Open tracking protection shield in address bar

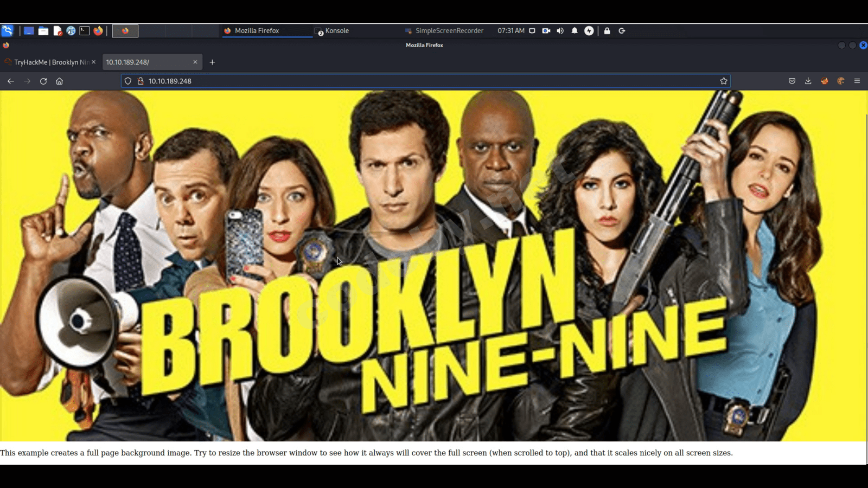click(128, 81)
